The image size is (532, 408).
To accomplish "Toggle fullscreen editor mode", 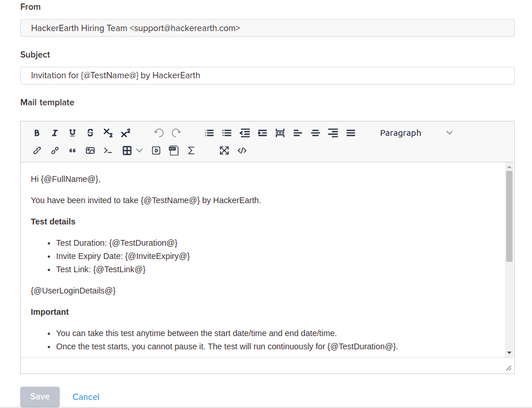I will pyautogui.click(x=224, y=151).
